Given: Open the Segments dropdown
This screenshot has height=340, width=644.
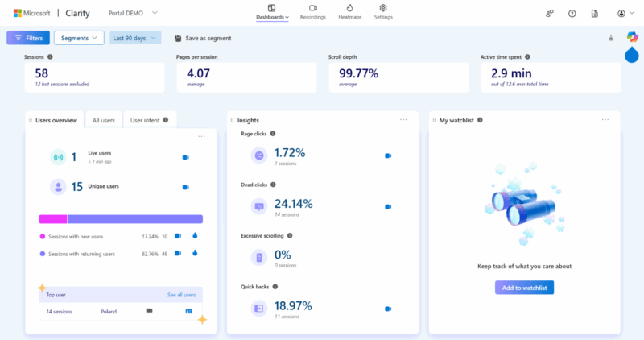Looking at the screenshot, I should (79, 38).
